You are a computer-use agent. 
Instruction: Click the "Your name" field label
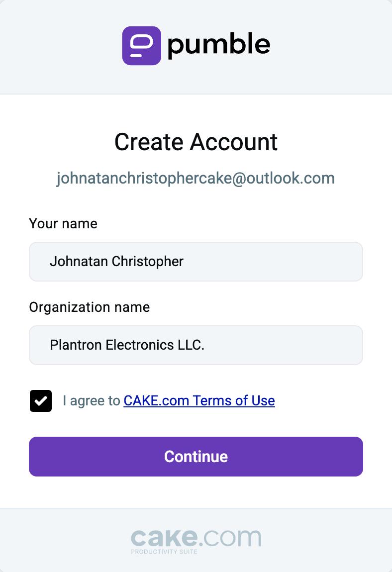click(63, 224)
